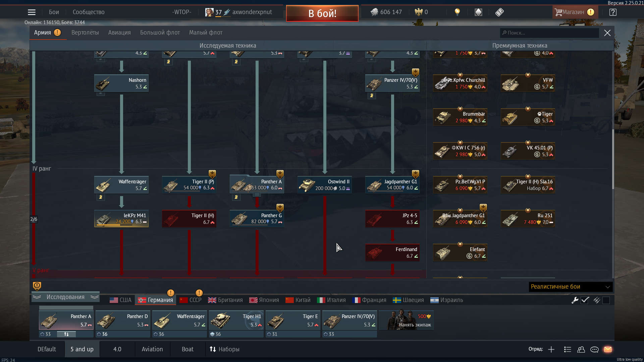Switch to the Большой флот tab
The height and width of the screenshot is (362, 644).
tap(160, 33)
